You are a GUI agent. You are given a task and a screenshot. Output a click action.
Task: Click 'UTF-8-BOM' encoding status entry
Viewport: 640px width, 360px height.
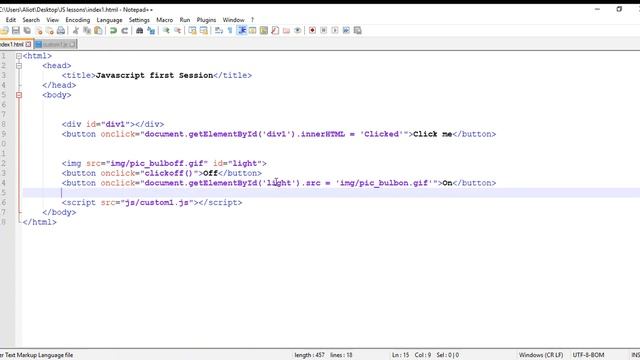pyautogui.click(x=588, y=355)
